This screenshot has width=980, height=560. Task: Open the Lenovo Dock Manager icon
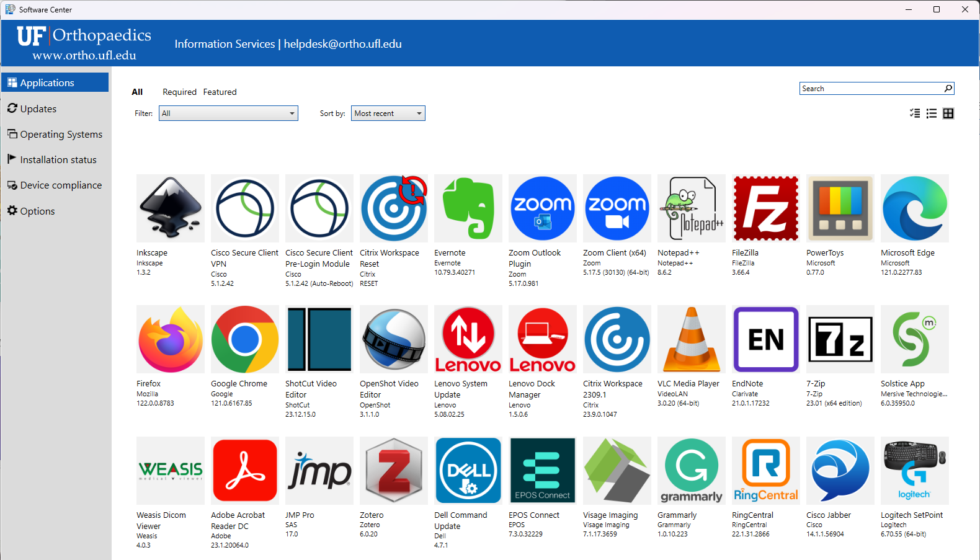click(x=543, y=339)
